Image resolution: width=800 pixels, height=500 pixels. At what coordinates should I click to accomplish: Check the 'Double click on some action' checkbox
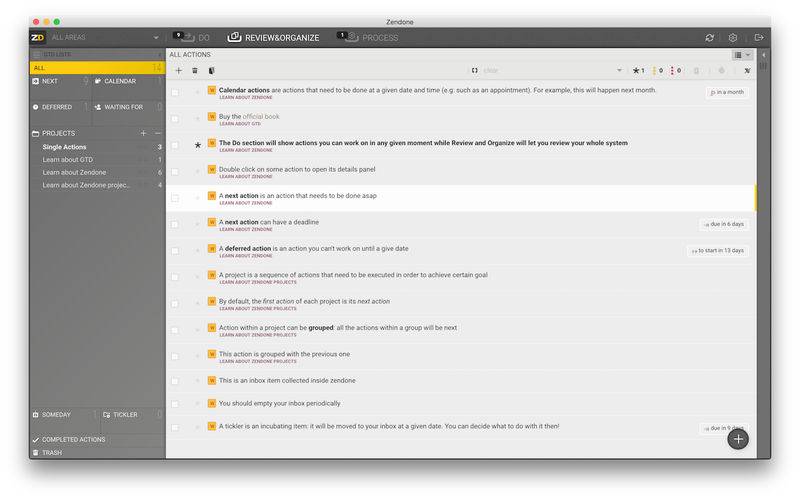[175, 172]
